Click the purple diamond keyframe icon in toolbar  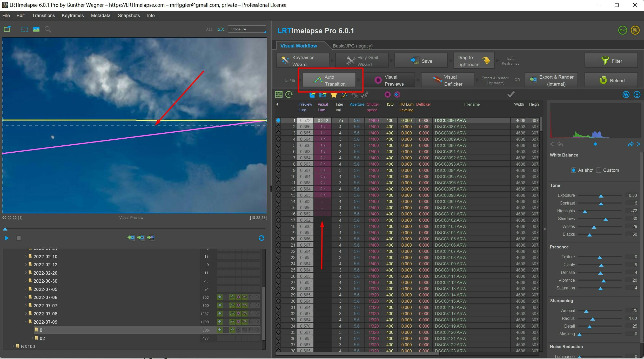coord(397,94)
